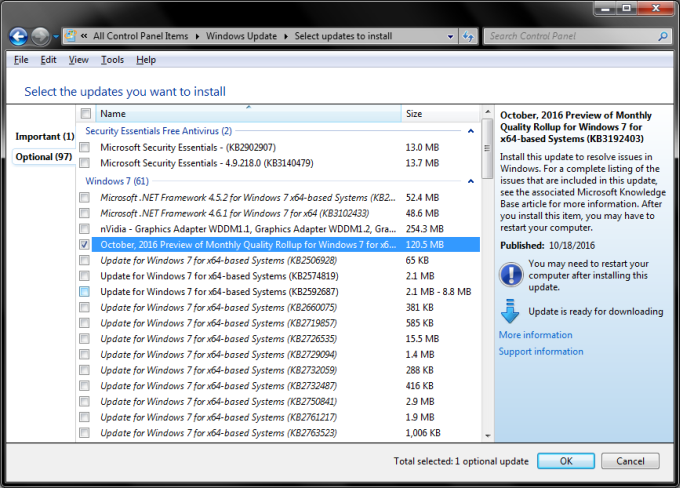Viewport: 680px width, 488px height.
Task: Click the search magnifier icon
Action: click(x=661, y=37)
